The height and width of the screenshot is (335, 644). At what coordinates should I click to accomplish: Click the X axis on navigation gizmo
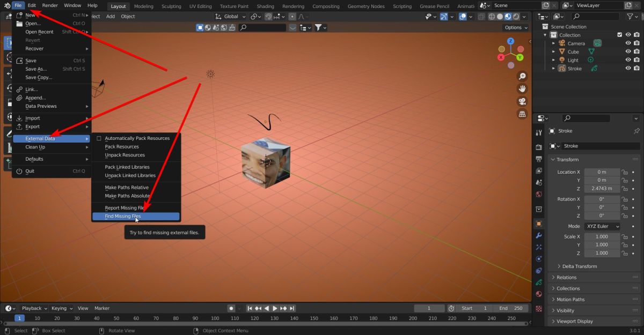501,57
